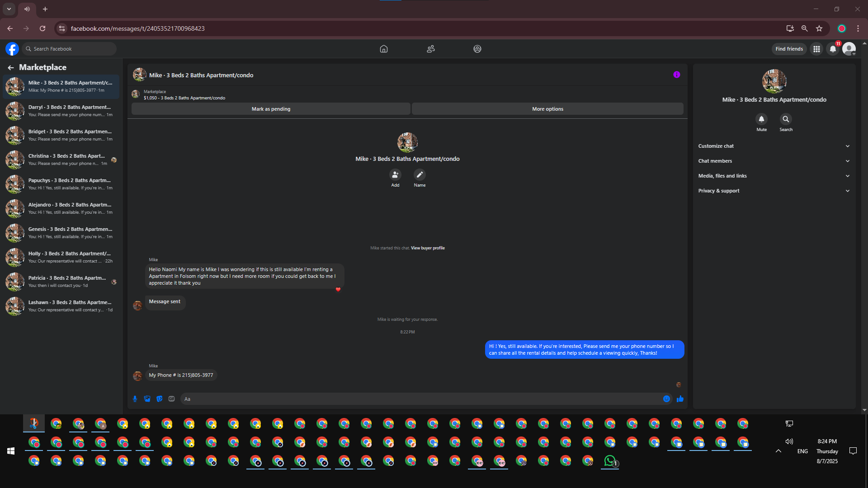Click the browser address bar URL
Screen dimensions: 868x488
click(138, 28)
